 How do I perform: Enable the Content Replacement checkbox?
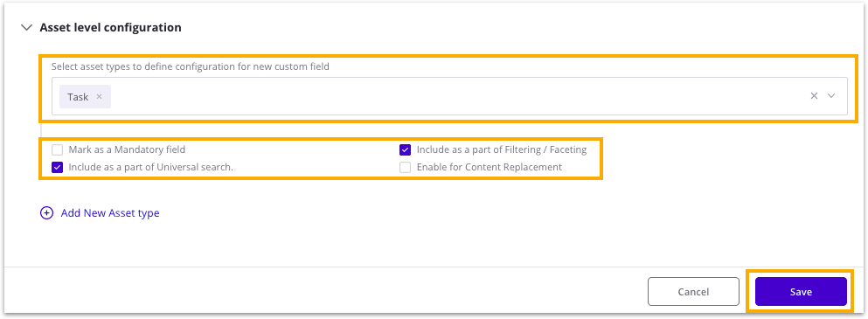click(x=406, y=167)
